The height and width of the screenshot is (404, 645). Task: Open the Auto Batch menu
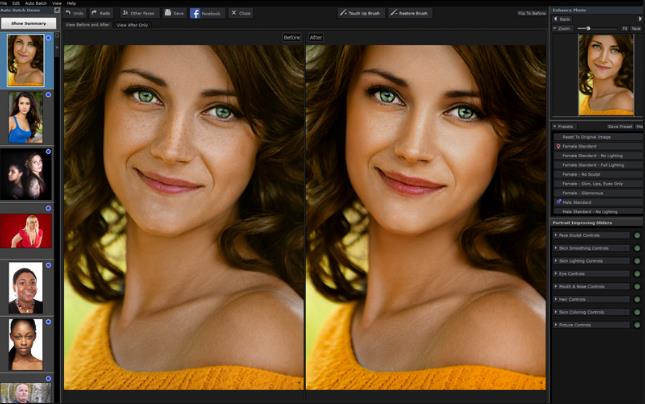click(38, 3)
